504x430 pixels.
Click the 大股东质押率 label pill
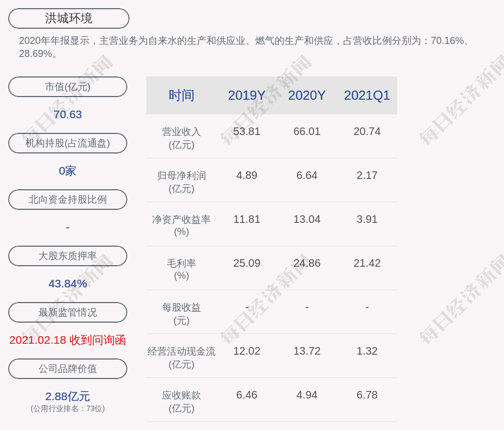68,256
